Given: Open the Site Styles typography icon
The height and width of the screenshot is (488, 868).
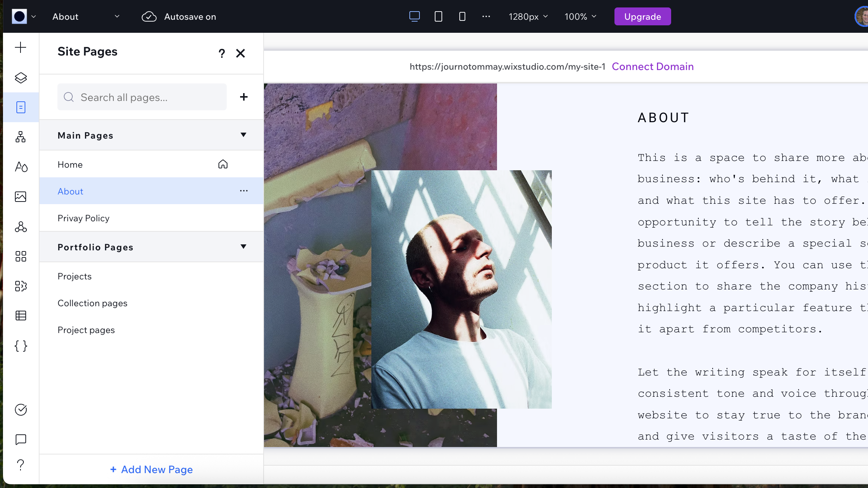Looking at the screenshot, I should coord(21,167).
